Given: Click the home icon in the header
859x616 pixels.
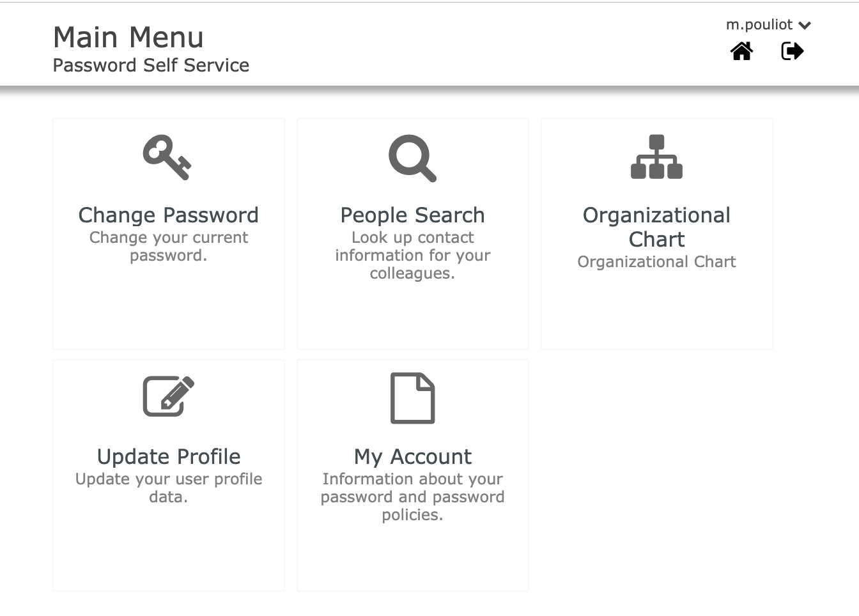Looking at the screenshot, I should (x=741, y=51).
